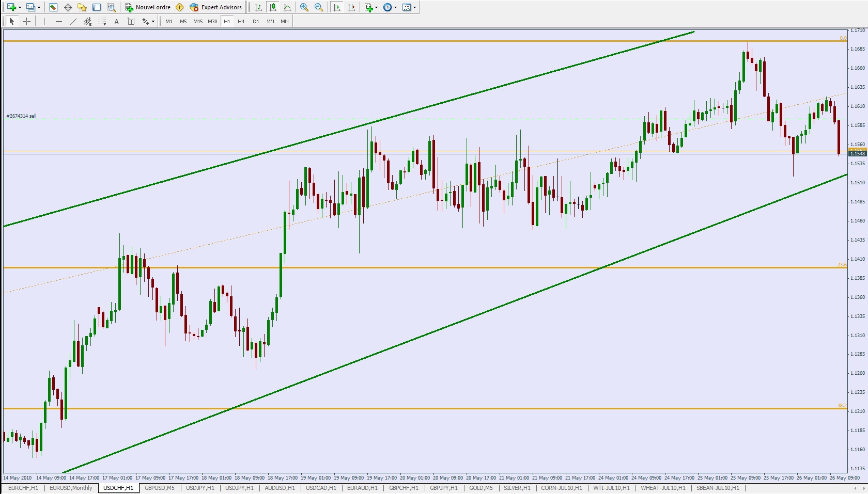Open the Strategy Tester icon
Viewport: 868px width, 494px height.
click(x=111, y=7)
